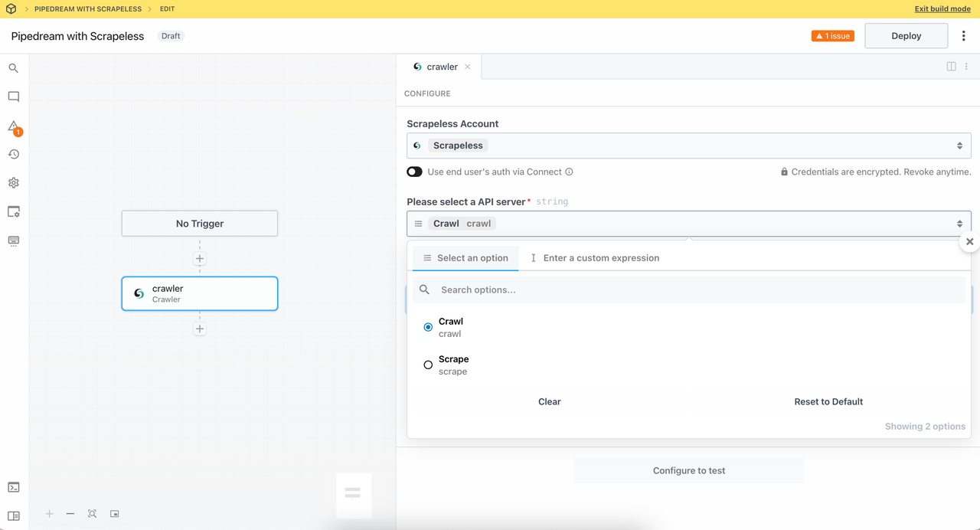Click the CONFIGURE section header

click(x=427, y=93)
